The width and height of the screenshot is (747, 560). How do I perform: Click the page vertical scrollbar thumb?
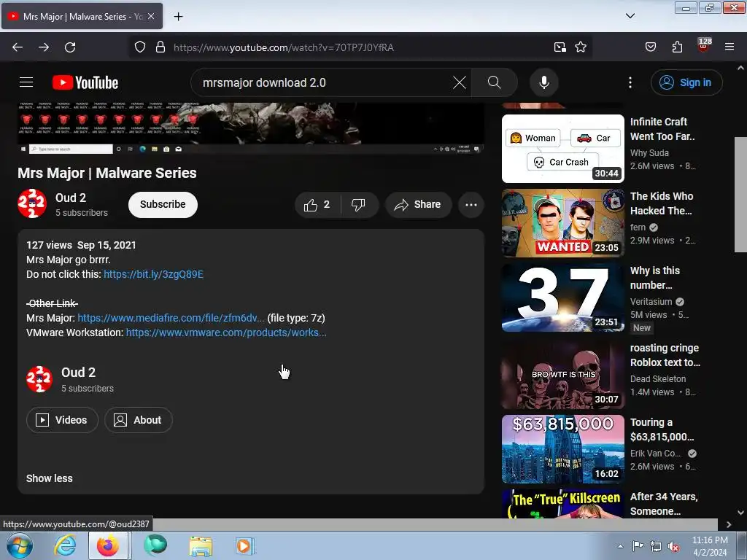coord(740,194)
